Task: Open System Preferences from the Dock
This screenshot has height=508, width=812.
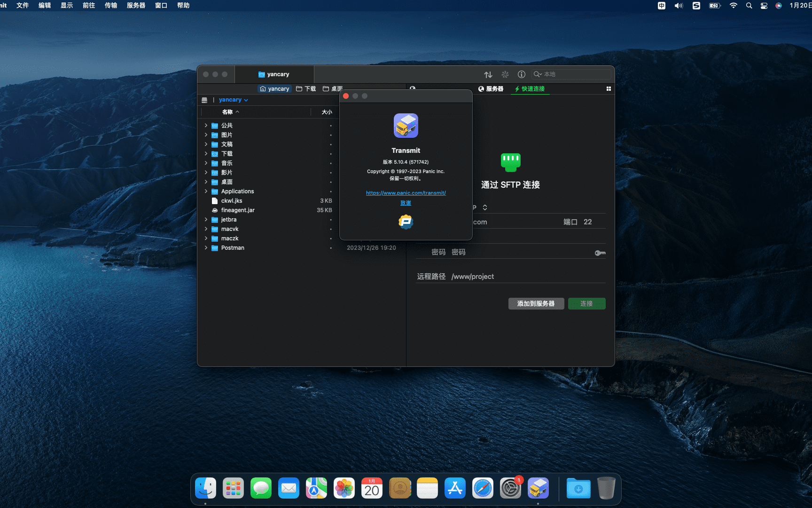Action: pyautogui.click(x=510, y=488)
